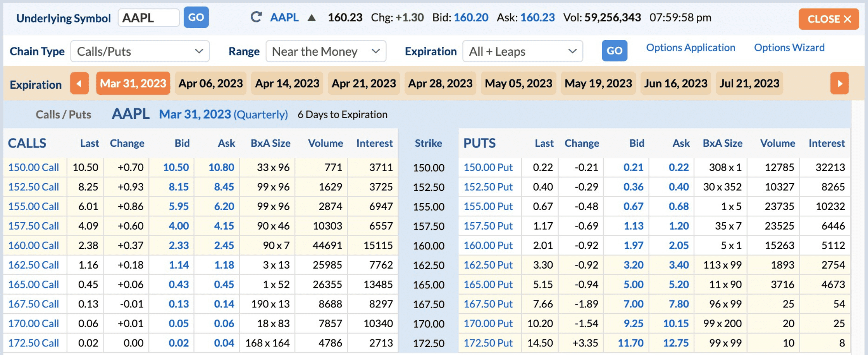Viewport: 868px width, 355px height.
Task: Open the Range Near the Money dropdown
Action: [326, 51]
